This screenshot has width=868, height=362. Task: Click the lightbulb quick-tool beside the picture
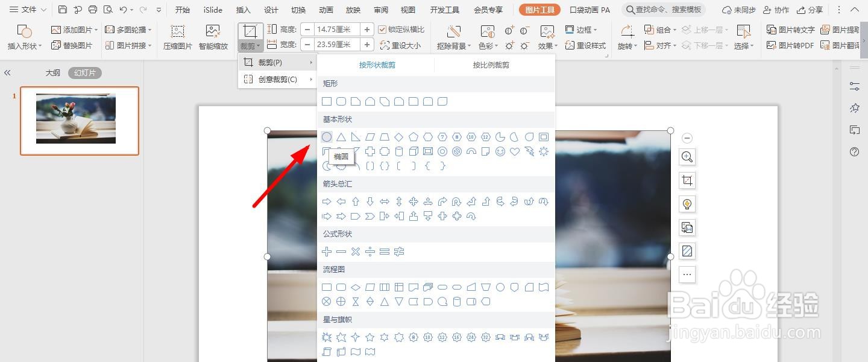[687, 204]
